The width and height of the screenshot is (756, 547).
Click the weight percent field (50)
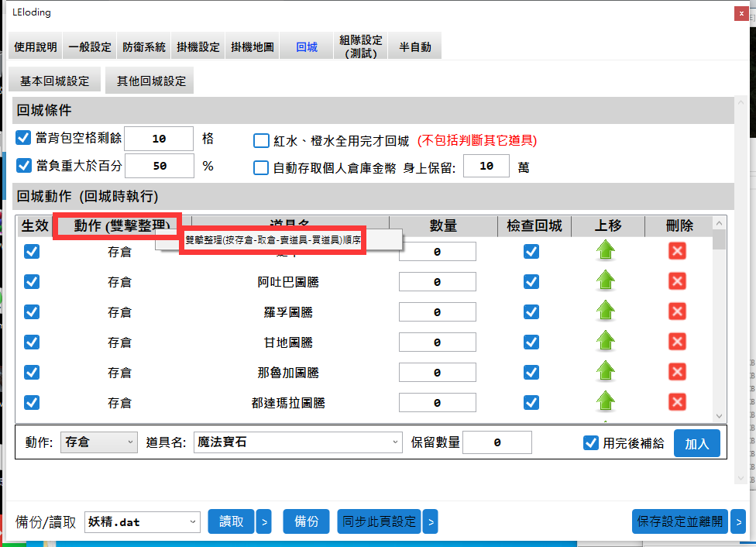[160, 166]
